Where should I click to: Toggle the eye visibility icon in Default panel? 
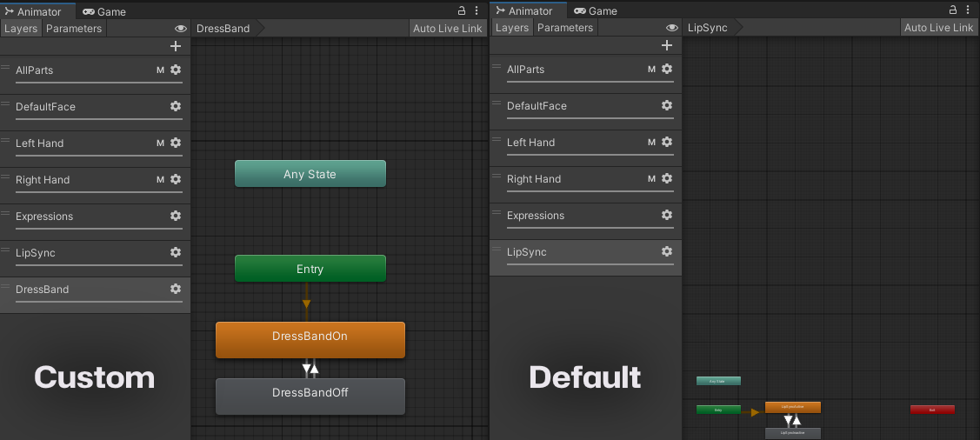click(x=672, y=28)
